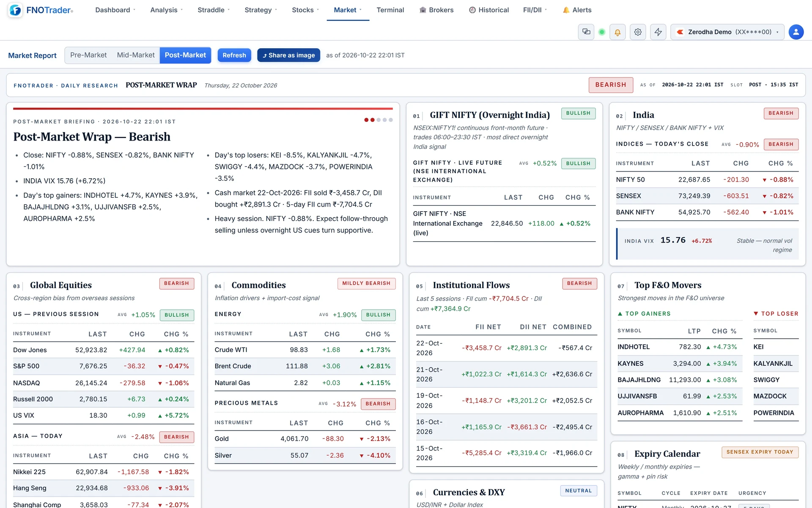Screen dimensions: 812x508
Task: Select the Post-Market tab
Action: pos(185,55)
